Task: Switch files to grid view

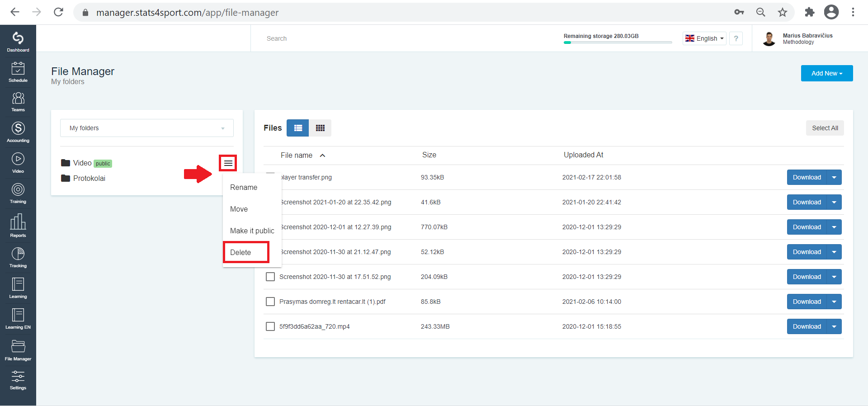Action: (320, 128)
